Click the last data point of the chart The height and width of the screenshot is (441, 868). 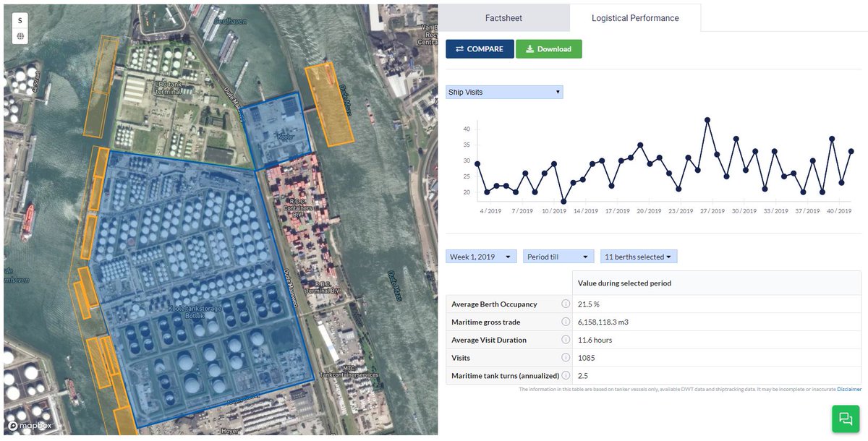pos(851,151)
